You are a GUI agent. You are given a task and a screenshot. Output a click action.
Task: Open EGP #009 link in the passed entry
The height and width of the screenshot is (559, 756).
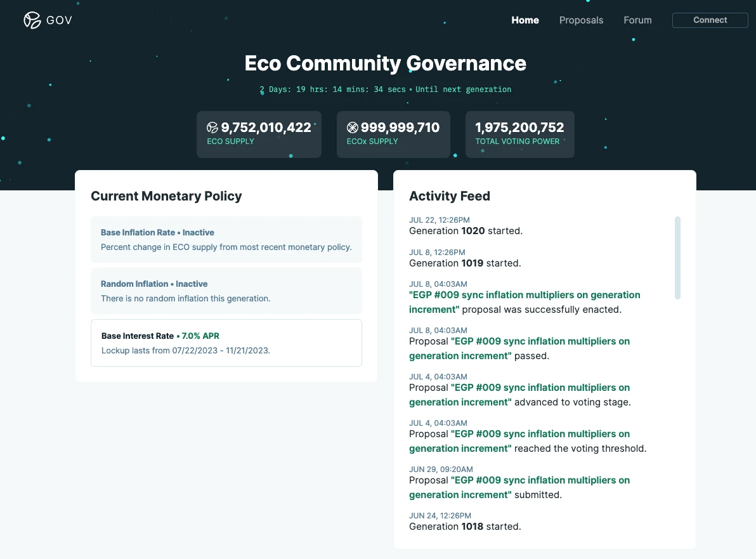(x=540, y=341)
